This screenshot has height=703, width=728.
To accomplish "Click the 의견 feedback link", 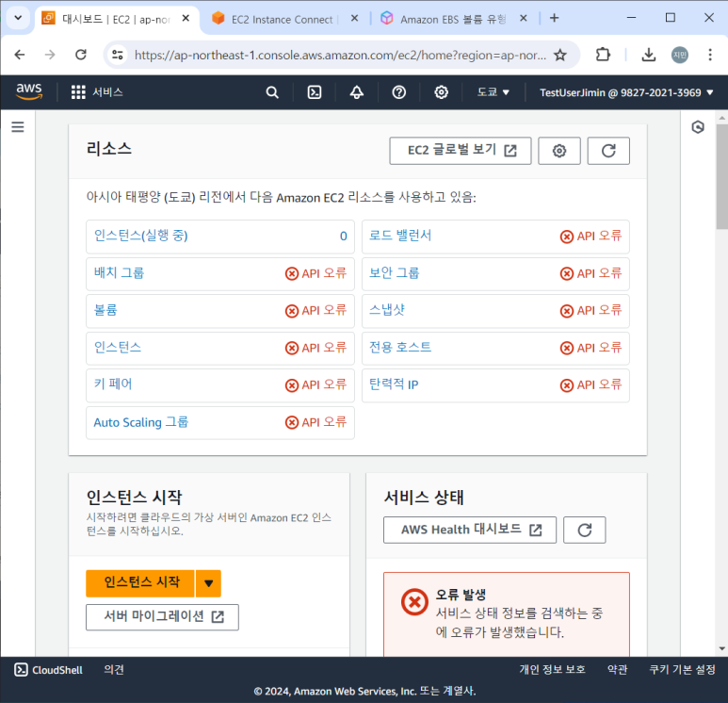I will click(114, 669).
